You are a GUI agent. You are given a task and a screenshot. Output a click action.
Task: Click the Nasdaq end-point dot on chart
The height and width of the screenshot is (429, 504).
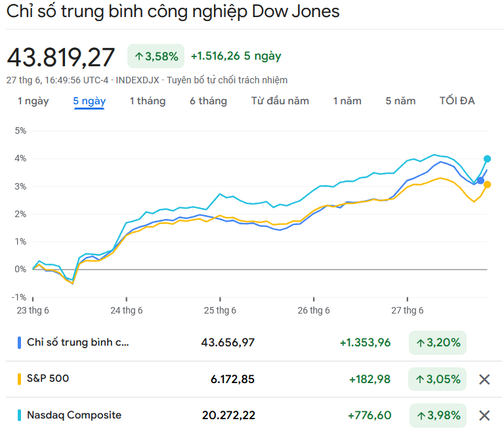488,159
